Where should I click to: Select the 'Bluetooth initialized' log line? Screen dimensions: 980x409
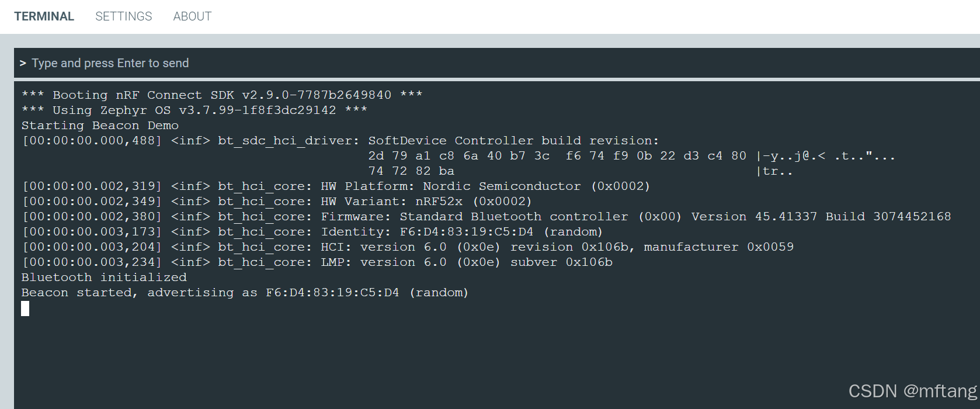(x=103, y=277)
